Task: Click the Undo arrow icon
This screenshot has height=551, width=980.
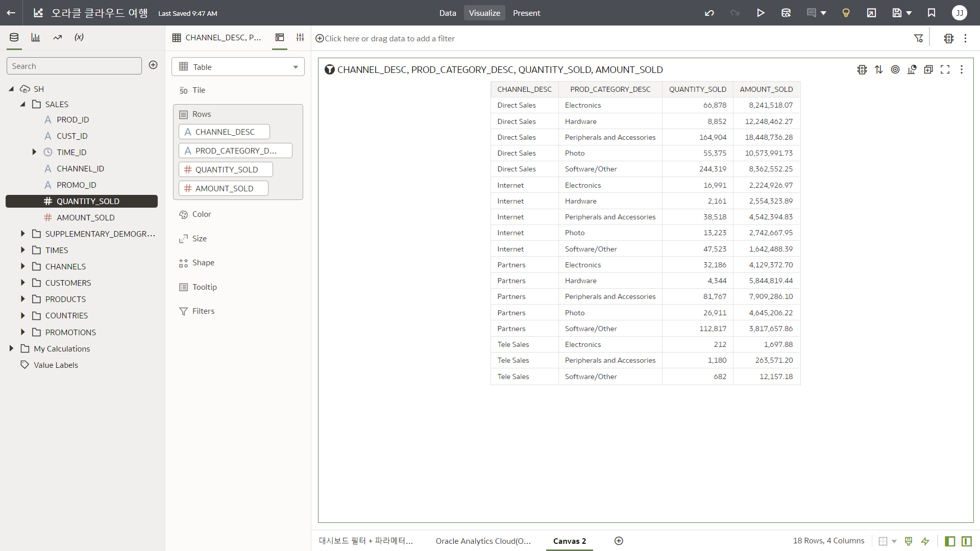Action: coord(709,13)
